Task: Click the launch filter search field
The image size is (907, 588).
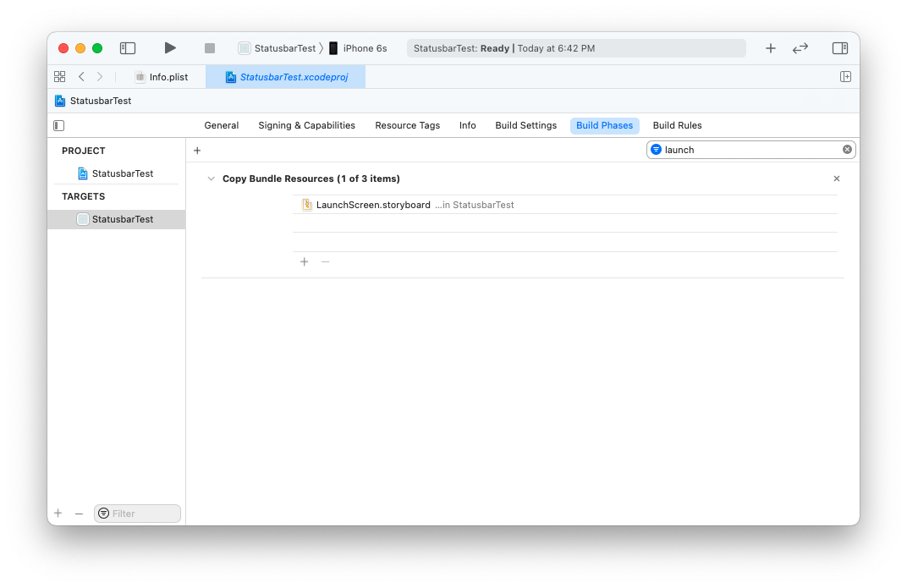Action: [750, 150]
